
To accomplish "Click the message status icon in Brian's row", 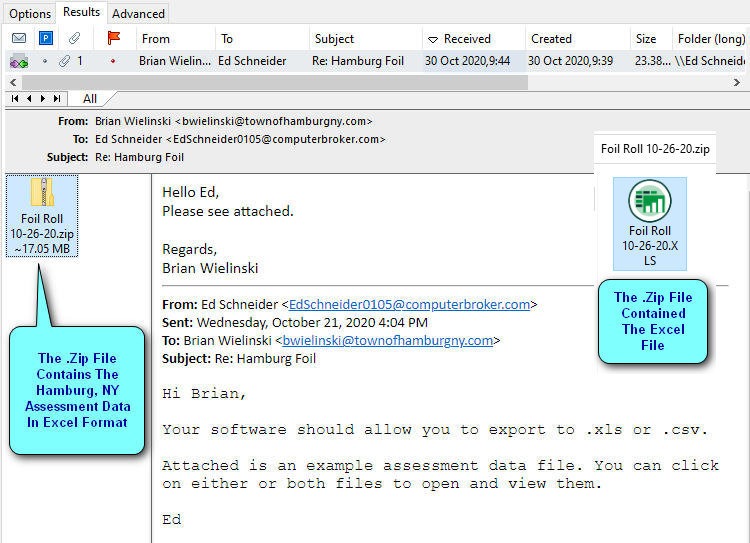I will pos(18,61).
